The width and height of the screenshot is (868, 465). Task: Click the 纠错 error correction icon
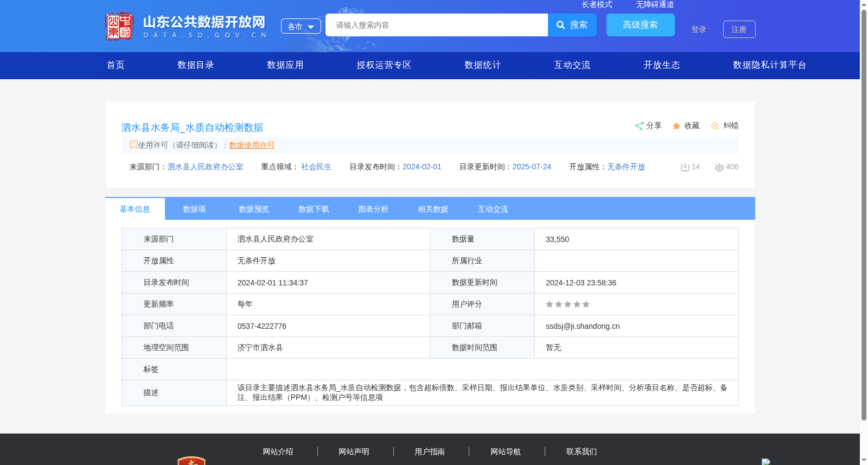(x=715, y=126)
